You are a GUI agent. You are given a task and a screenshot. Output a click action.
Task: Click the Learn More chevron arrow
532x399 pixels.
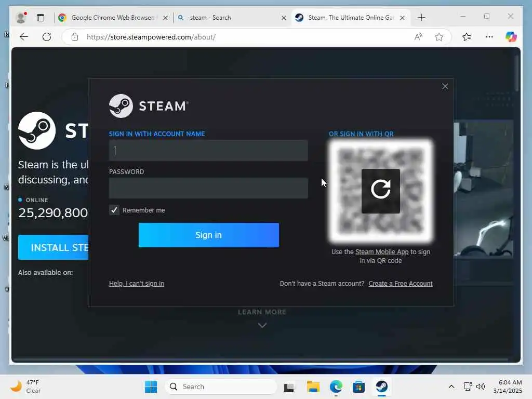262,325
